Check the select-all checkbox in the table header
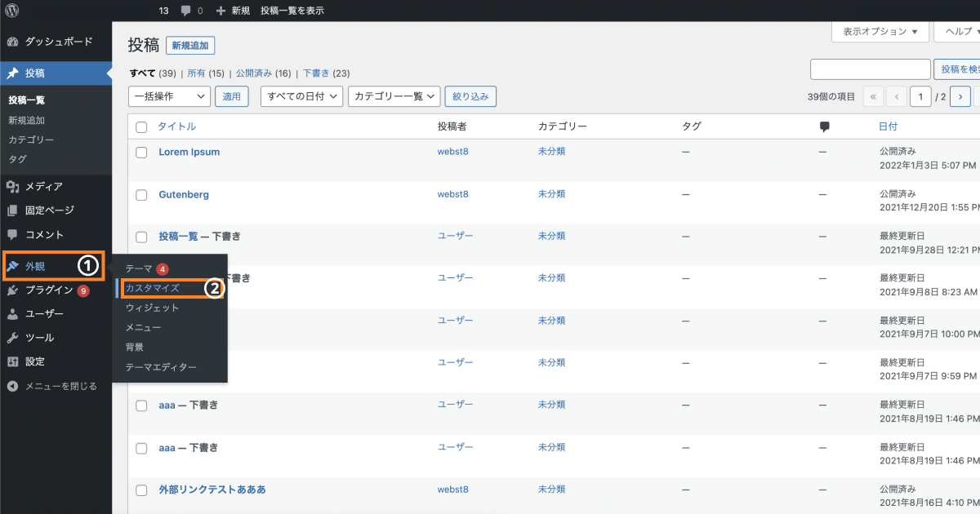The width and height of the screenshot is (980, 514). click(141, 126)
